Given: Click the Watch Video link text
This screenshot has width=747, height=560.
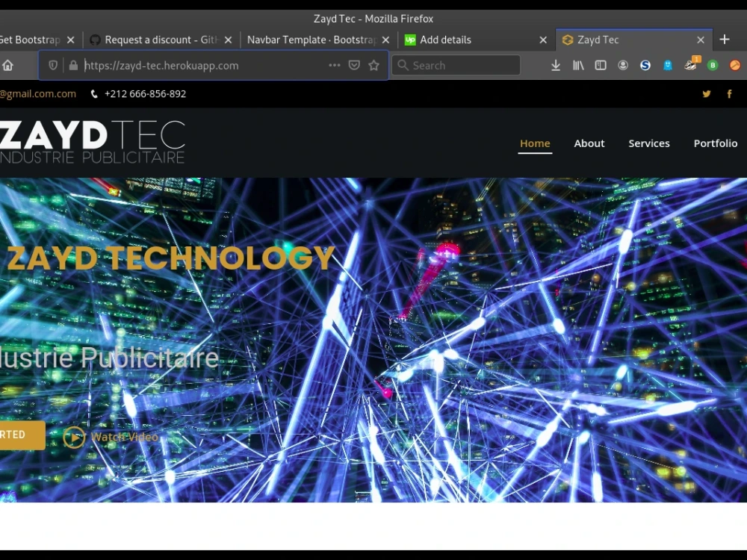Looking at the screenshot, I should [x=124, y=437].
